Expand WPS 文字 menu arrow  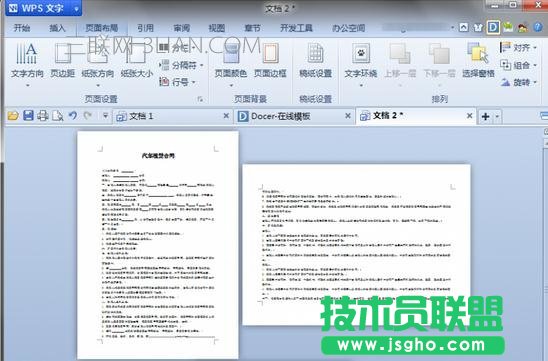click(77, 9)
